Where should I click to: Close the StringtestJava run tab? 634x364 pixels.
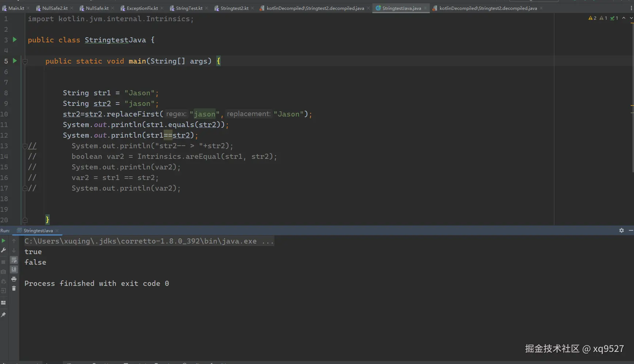57,231
